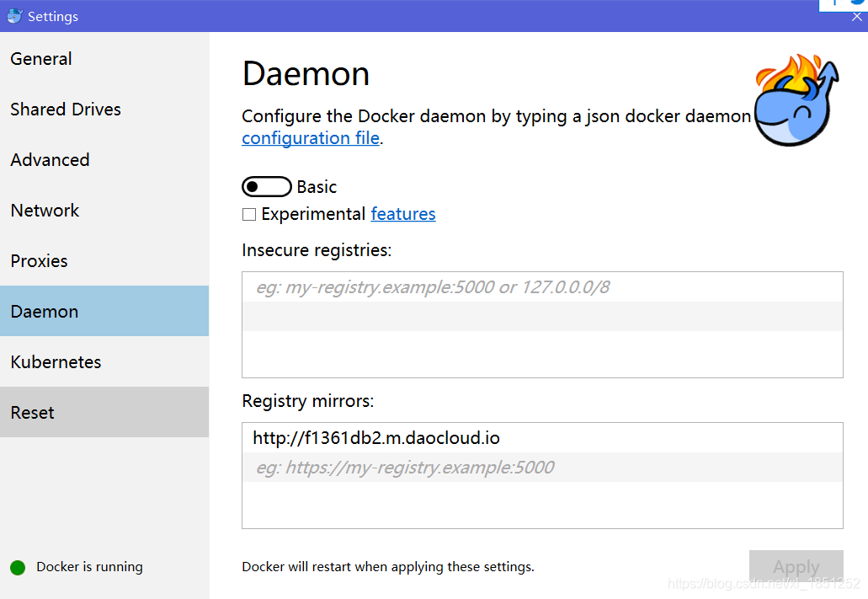Open the Kubernetes settings tab
Screen dimensions: 868x599
(x=104, y=361)
